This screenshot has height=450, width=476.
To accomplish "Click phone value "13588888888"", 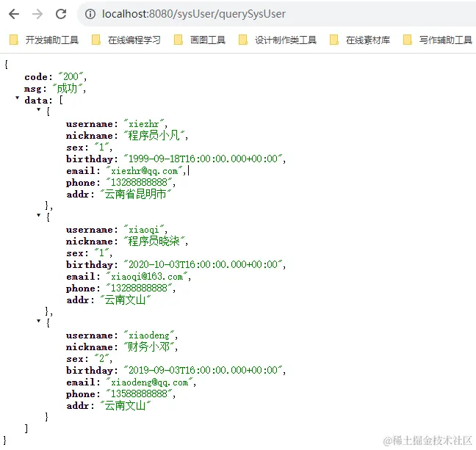I will pyautogui.click(x=140, y=393).
